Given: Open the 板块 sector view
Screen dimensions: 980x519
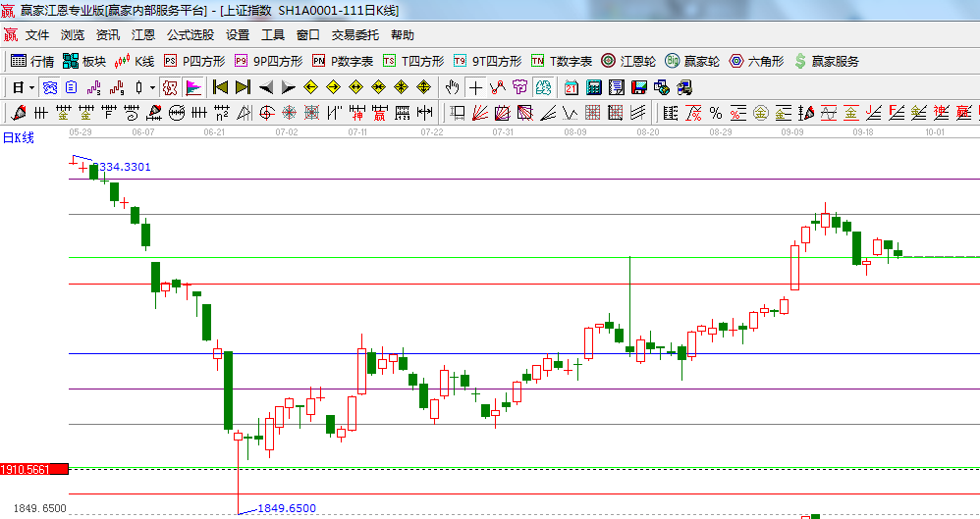Looking at the screenshot, I should coord(83,61).
